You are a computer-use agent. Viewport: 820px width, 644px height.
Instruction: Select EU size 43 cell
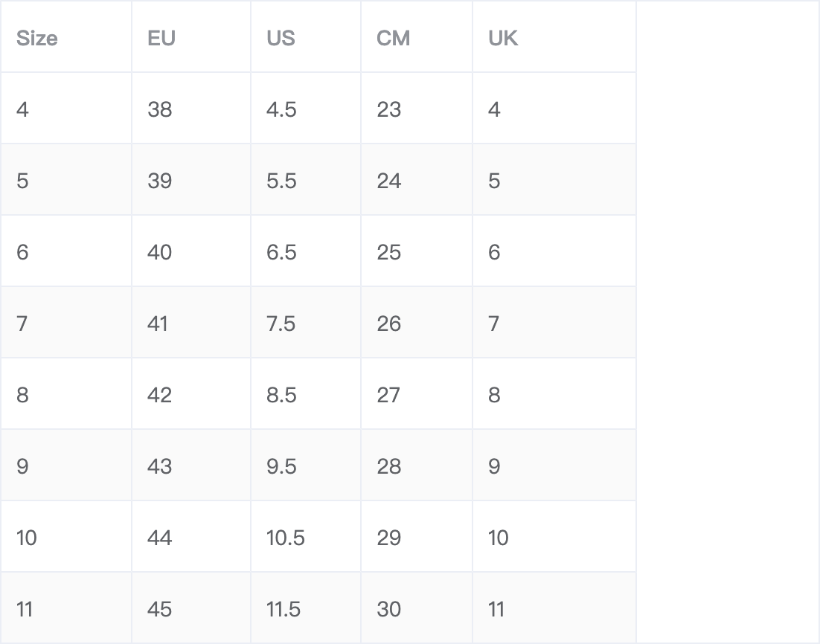tap(191, 466)
